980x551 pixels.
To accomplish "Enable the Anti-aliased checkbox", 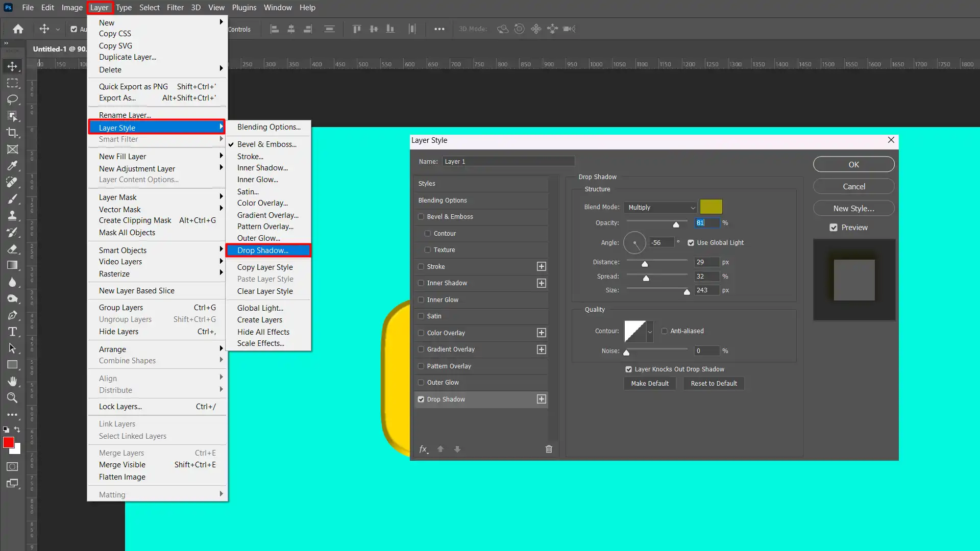I will click(x=664, y=331).
